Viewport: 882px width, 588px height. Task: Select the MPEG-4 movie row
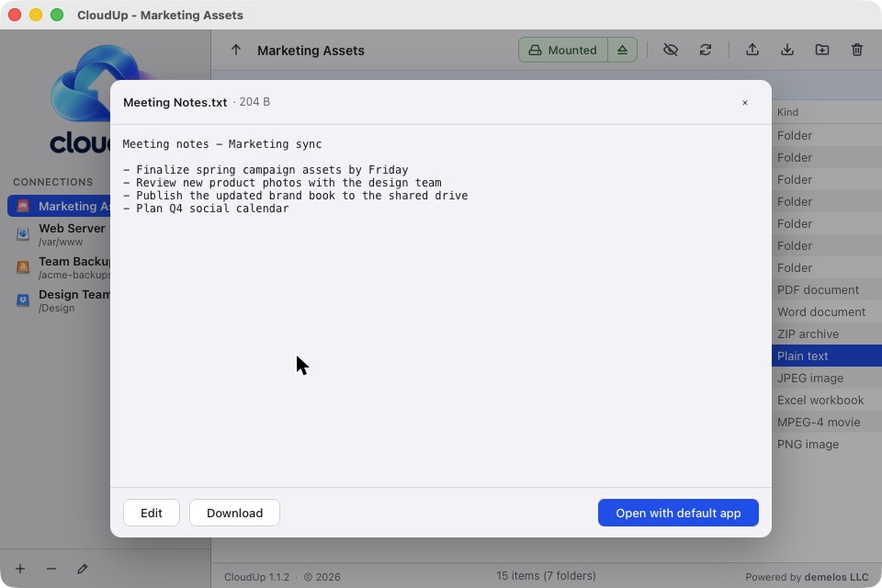coord(827,422)
